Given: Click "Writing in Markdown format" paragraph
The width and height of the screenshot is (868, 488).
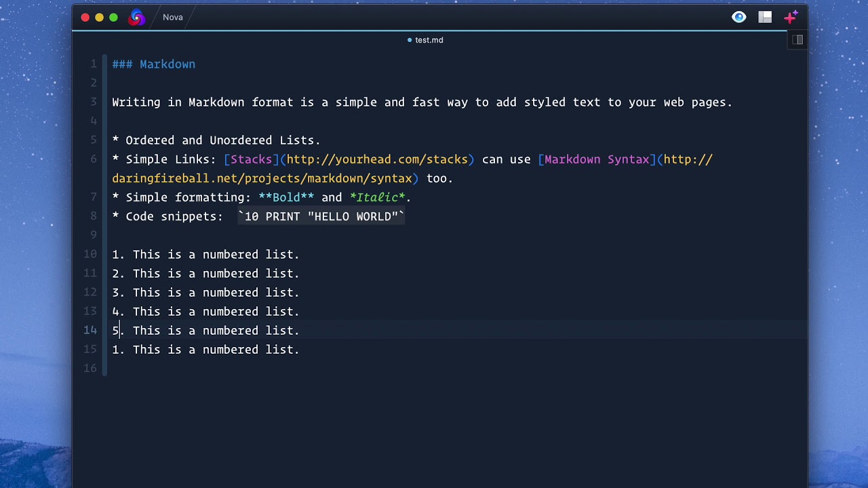Looking at the screenshot, I should pos(422,102).
